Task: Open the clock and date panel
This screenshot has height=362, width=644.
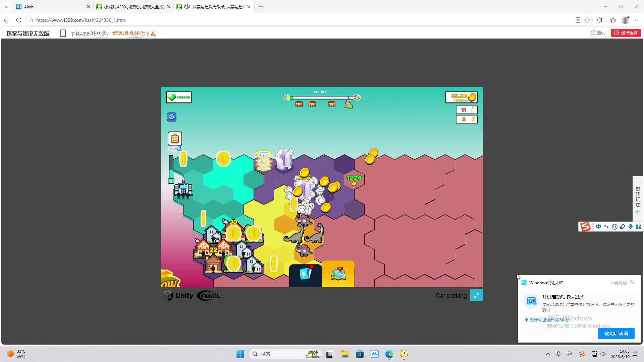Action: click(x=620, y=354)
